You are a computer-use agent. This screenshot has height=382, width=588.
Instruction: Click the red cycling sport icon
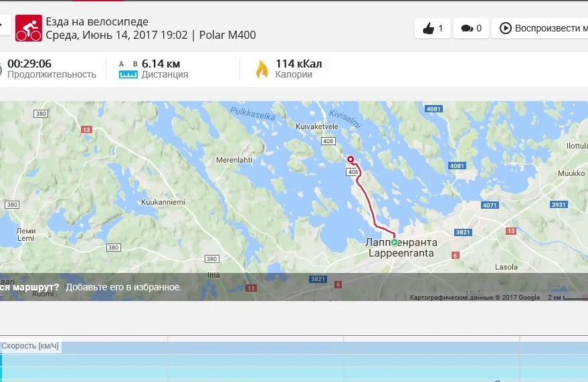(29, 28)
